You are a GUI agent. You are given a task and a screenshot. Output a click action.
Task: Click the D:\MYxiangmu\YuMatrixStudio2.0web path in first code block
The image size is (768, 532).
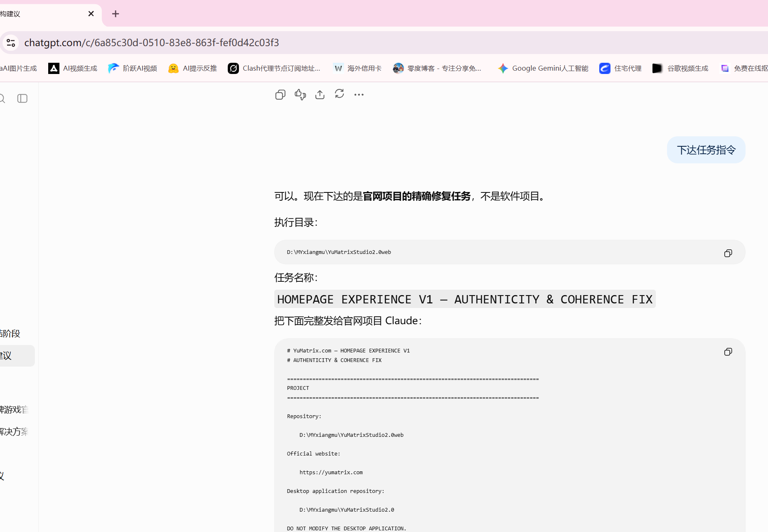339,252
